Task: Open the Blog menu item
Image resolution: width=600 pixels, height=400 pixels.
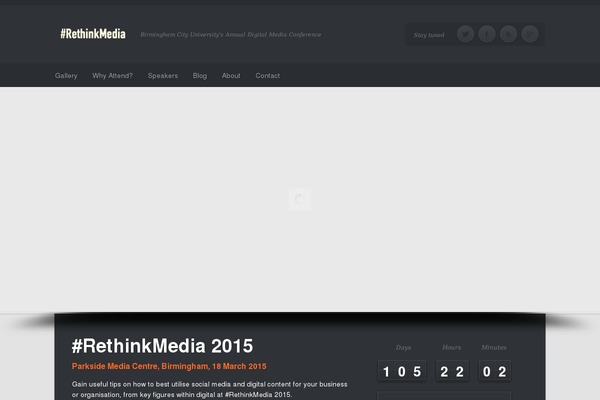Action: (200, 76)
